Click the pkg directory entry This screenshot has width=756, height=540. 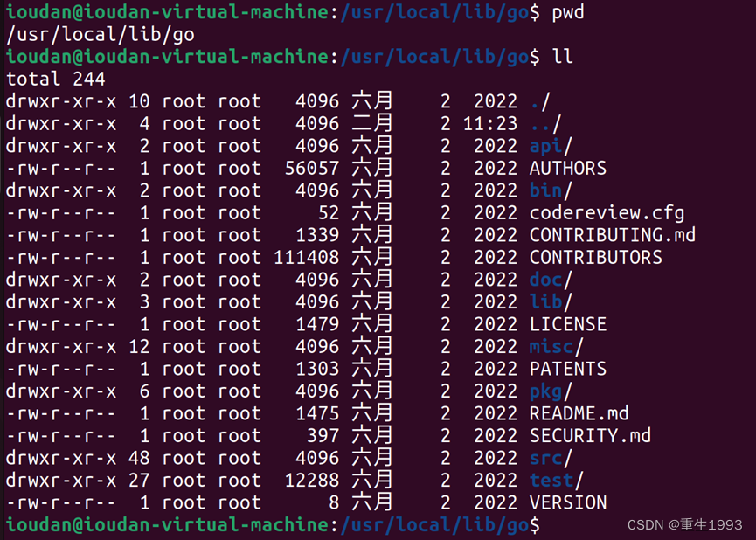click(544, 391)
